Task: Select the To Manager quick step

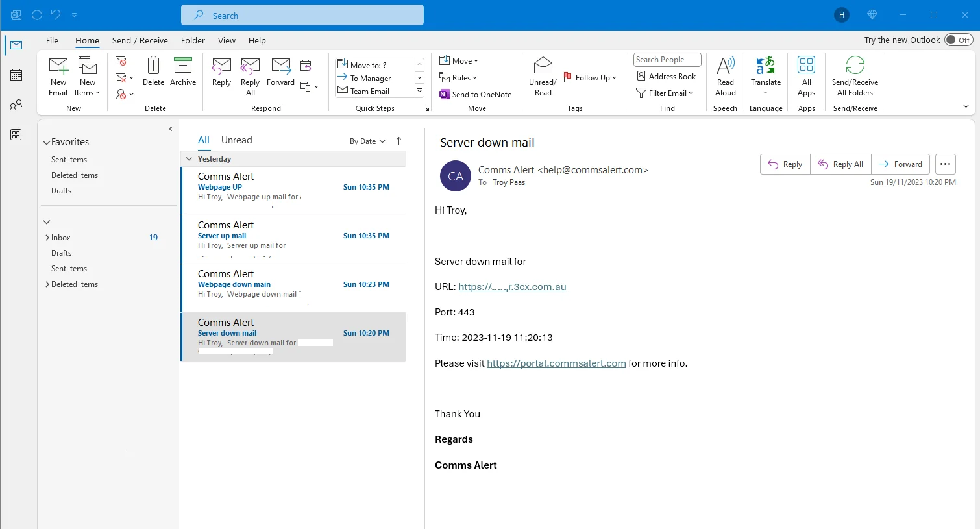Action: pos(374,78)
